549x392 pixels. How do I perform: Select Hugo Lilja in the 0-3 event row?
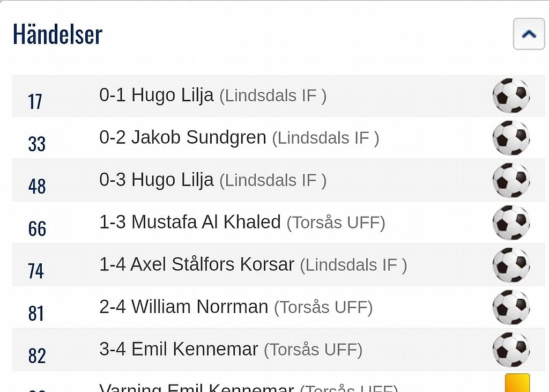coord(173,180)
